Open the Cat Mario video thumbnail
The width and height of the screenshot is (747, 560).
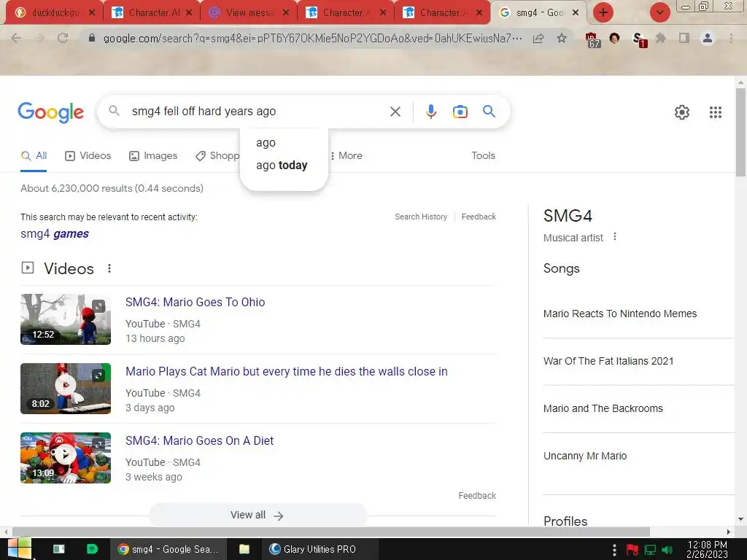click(x=66, y=389)
